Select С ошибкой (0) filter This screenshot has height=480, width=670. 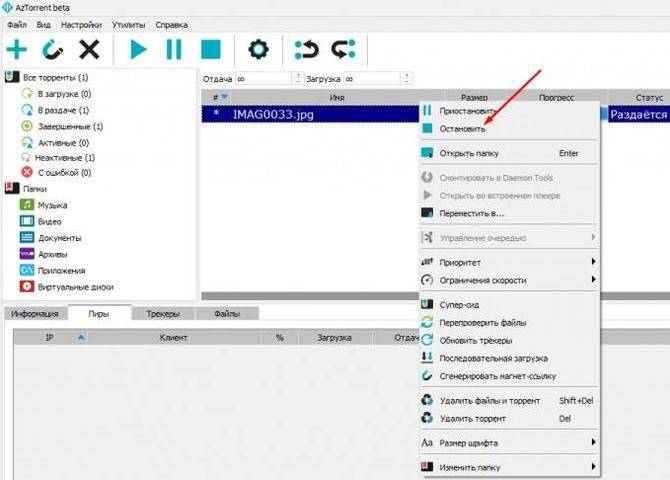point(65,173)
